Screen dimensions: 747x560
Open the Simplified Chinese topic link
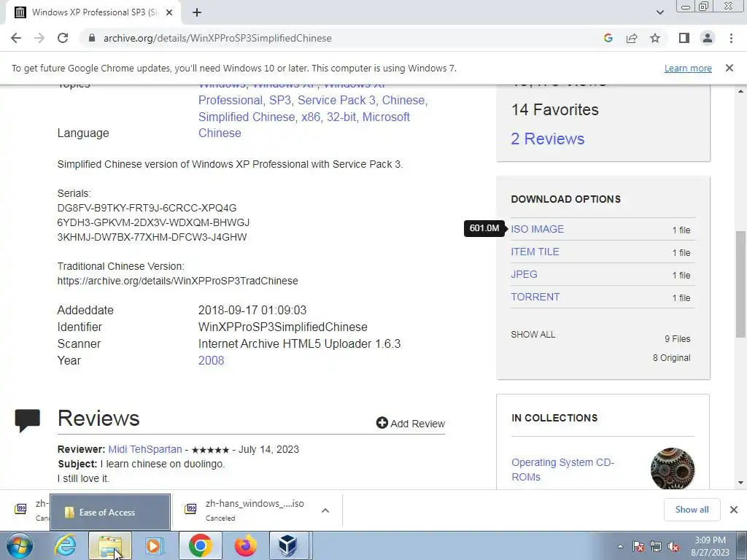click(x=247, y=117)
